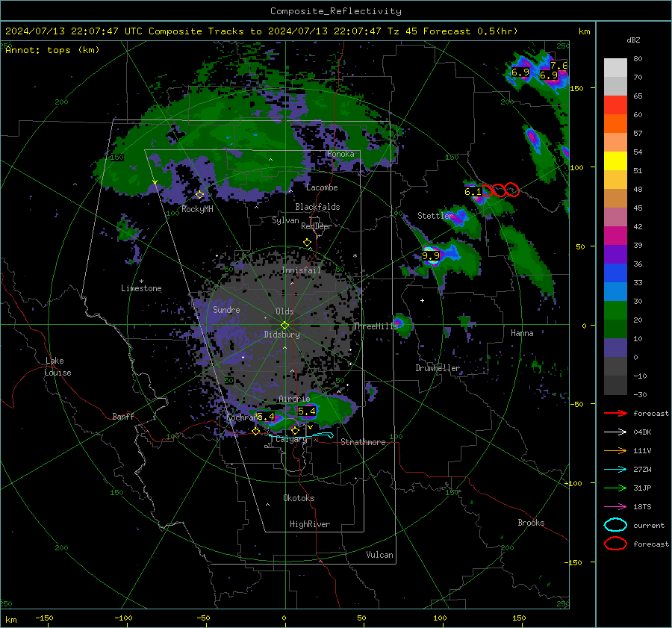
Task: Click the Stettler town label
Action: coord(435,216)
